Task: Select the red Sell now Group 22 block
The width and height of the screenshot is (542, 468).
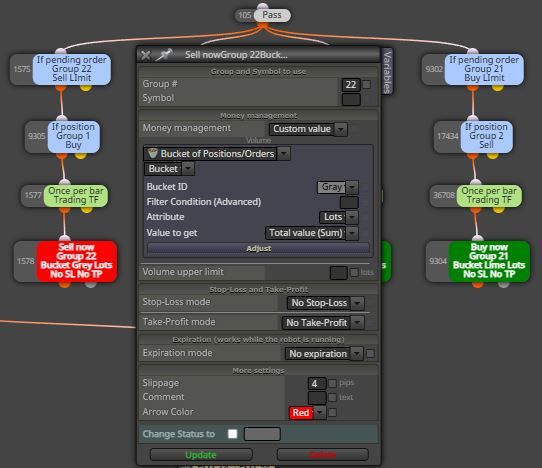Action: [76, 261]
